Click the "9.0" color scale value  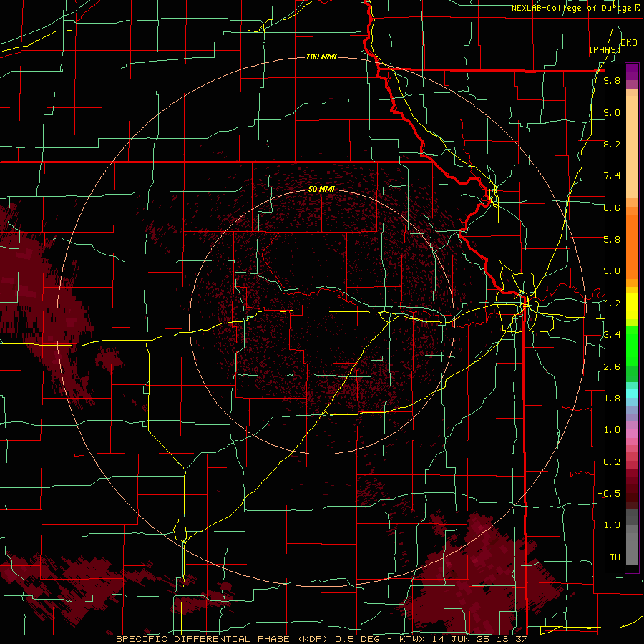click(612, 112)
